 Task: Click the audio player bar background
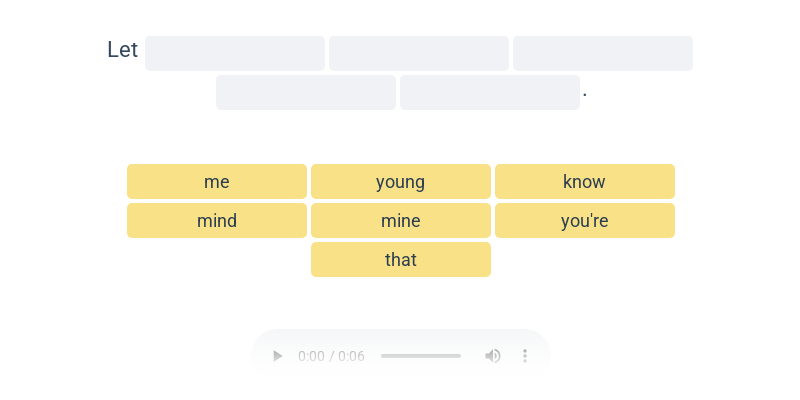(401, 356)
